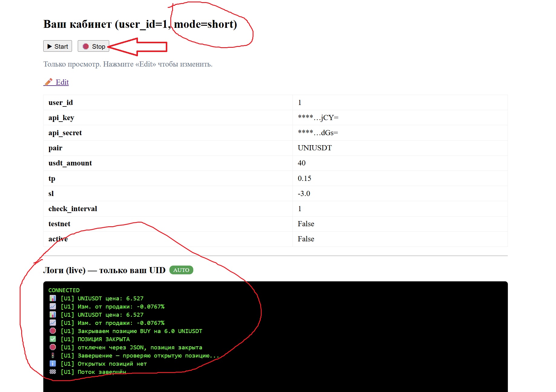This screenshot has height=392, width=556.
Task: Click the stop sign icon beside 'отключен через JSON'
Action: [x=53, y=347]
